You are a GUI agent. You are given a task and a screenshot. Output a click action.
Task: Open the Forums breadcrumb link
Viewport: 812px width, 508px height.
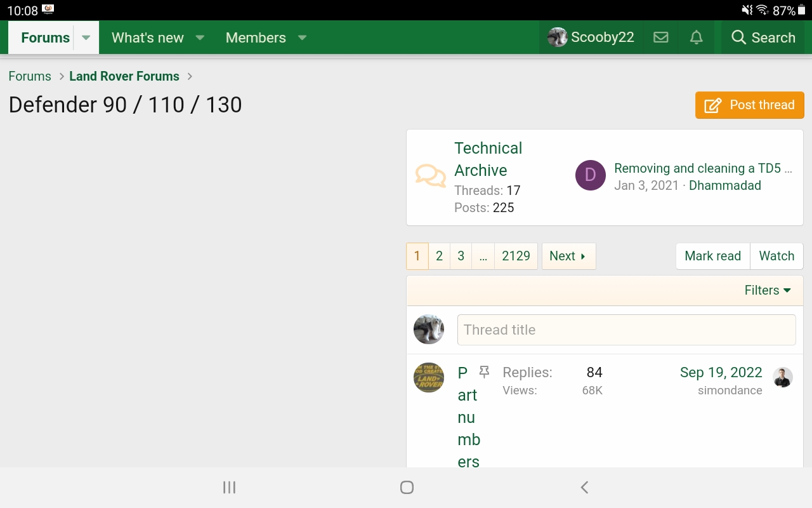pos(30,76)
